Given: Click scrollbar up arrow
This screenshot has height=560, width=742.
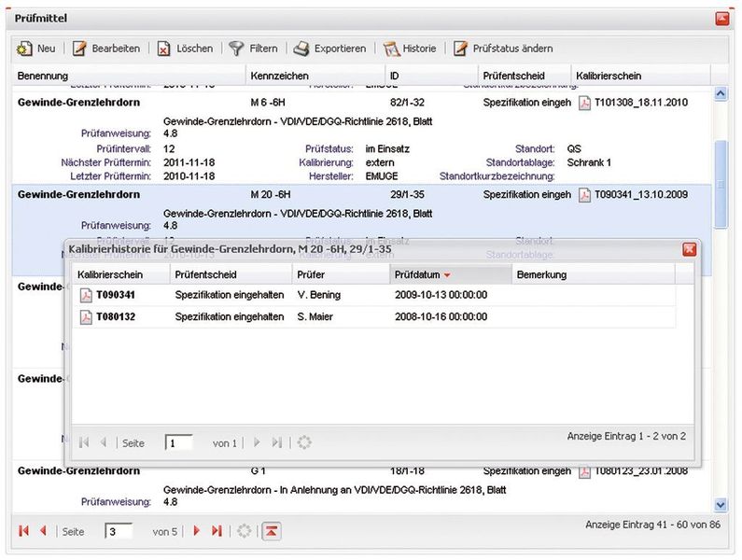Looking at the screenshot, I should 721,93.
